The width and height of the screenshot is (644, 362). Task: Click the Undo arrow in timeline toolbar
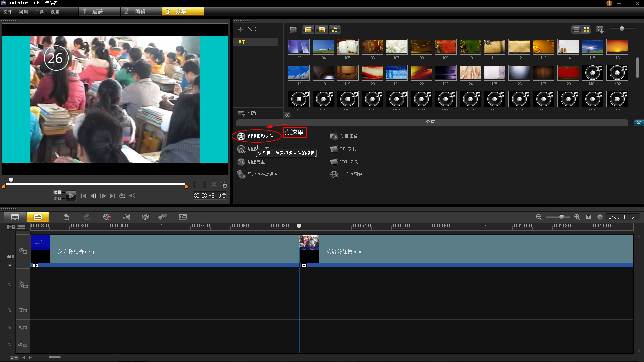(66, 217)
